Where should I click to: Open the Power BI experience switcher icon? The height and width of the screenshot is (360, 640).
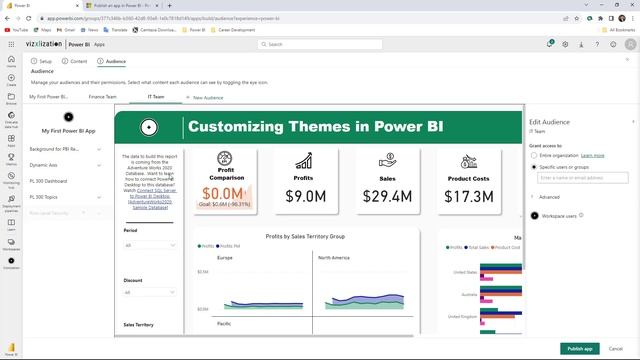click(11, 349)
